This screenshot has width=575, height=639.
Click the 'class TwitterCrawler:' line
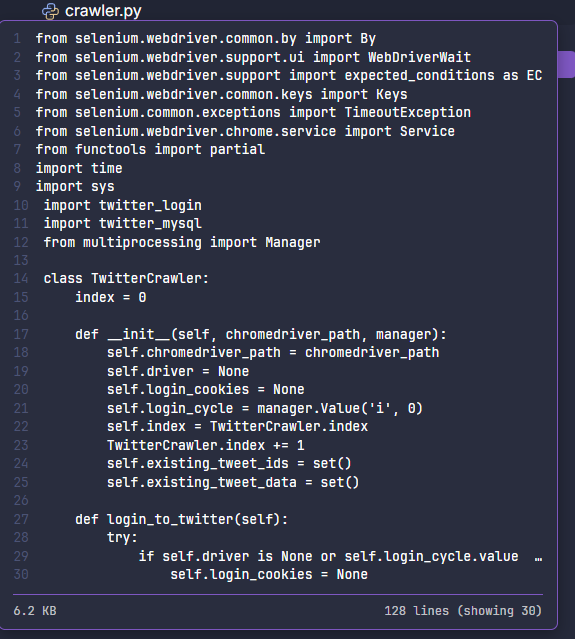(126, 279)
